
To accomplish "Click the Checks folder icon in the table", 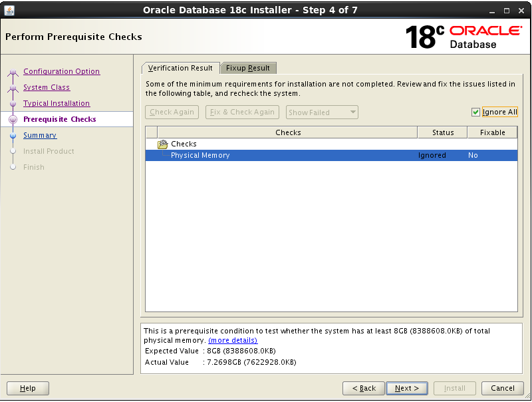I will click(163, 144).
